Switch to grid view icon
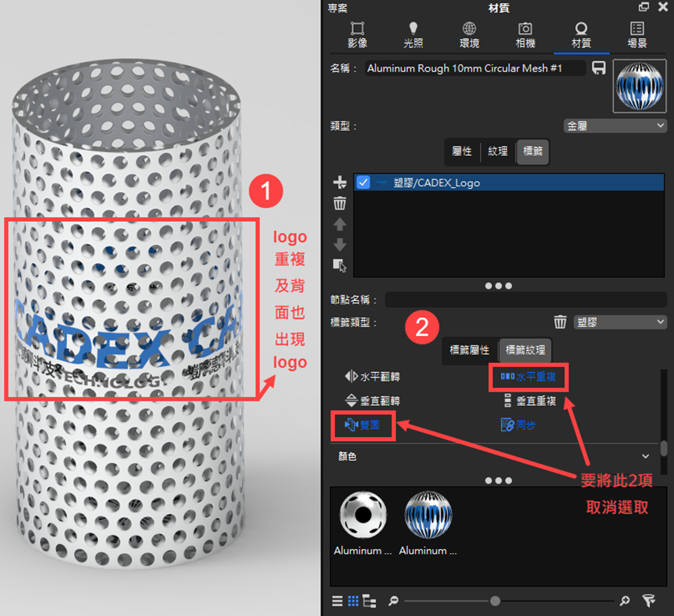Viewport: 674px width, 616px height. pyautogui.click(x=353, y=601)
